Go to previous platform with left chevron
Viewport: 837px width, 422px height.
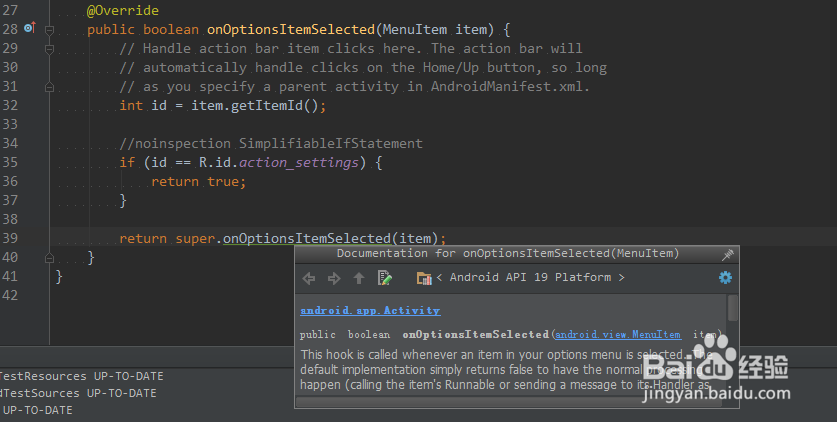pos(439,277)
